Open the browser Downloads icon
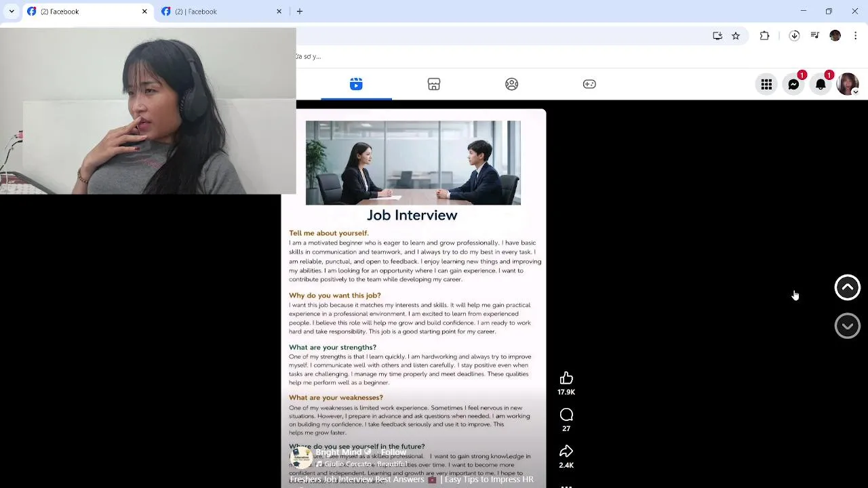This screenshot has width=868, height=488. 794,36
